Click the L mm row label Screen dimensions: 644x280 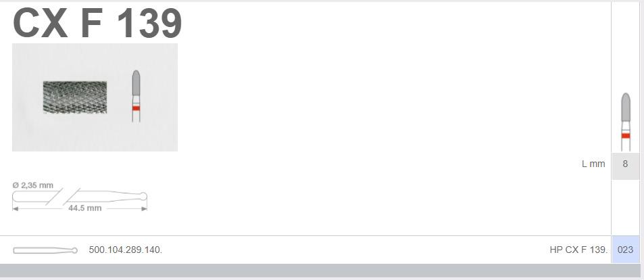point(593,164)
